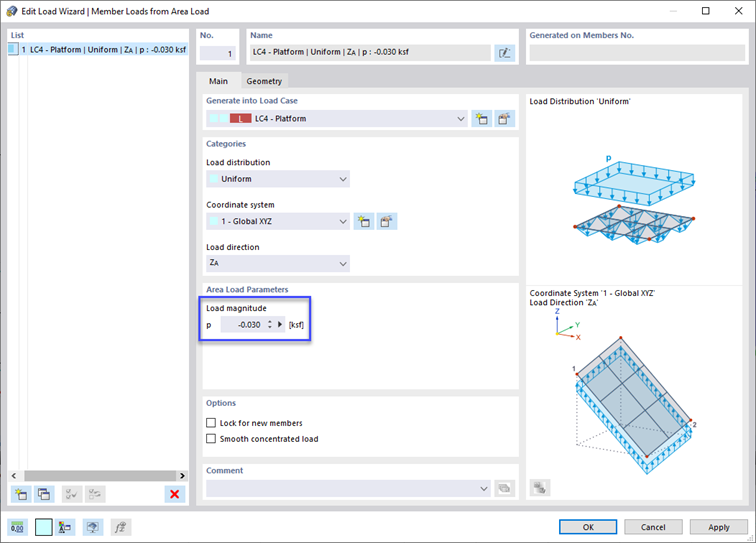Viewport: 756px width, 543px height.
Task: Click the app icon in title bar
Action: click(12, 11)
